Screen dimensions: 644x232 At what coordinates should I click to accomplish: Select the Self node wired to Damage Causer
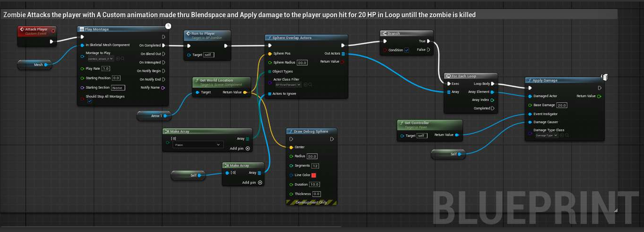click(x=448, y=154)
